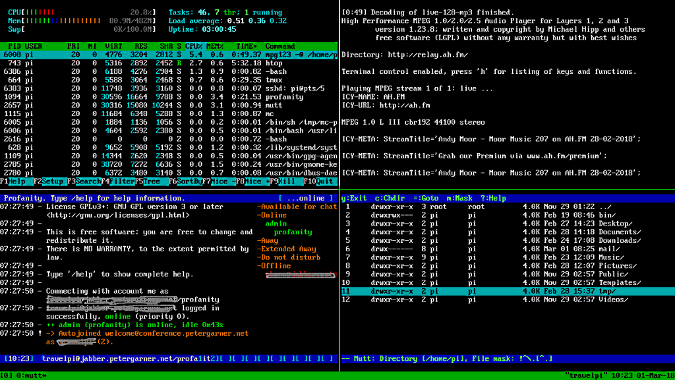Choose F4 Filter in htop
Image resolution: width=675 pixels, height=380 pixels.
click(x=118, y=182)
